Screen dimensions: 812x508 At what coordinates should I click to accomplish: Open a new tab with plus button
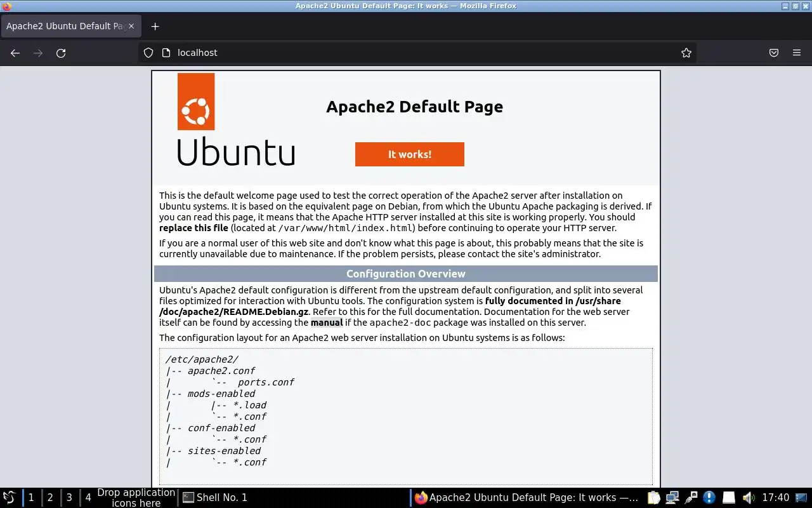point(155,27)
